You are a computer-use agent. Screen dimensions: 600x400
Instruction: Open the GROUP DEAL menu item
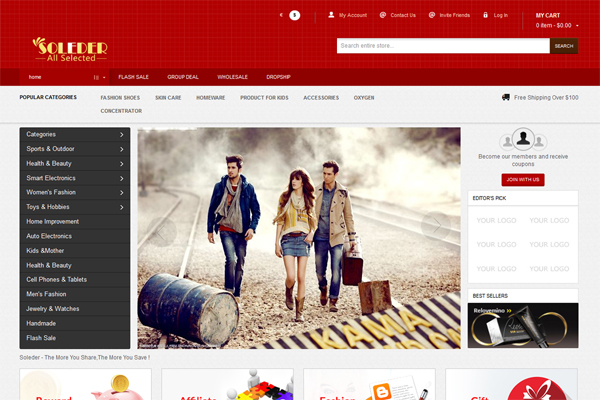[183, 77]
